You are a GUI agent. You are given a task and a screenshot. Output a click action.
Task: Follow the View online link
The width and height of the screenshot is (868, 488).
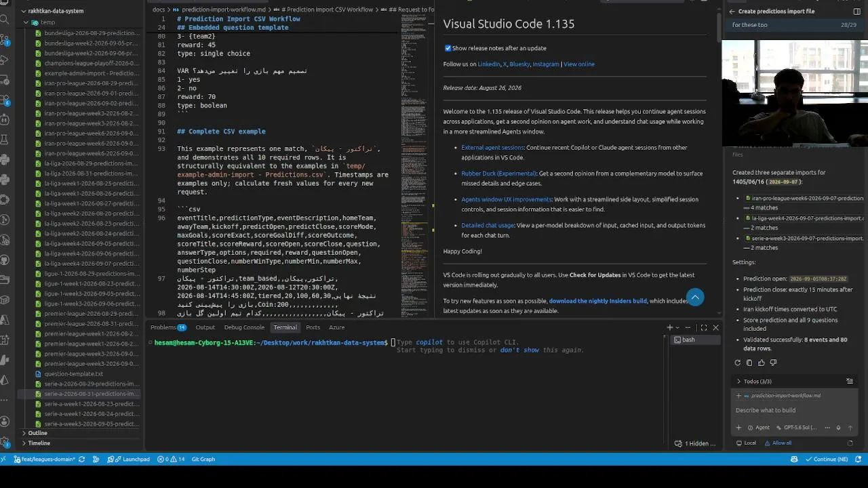click(x=579, y=64)
